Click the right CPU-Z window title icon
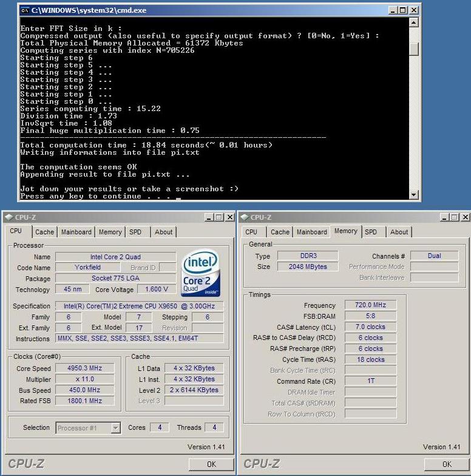The height and width of the screenshot is (476, 471). pyautogui.click(x=245, y=217)
